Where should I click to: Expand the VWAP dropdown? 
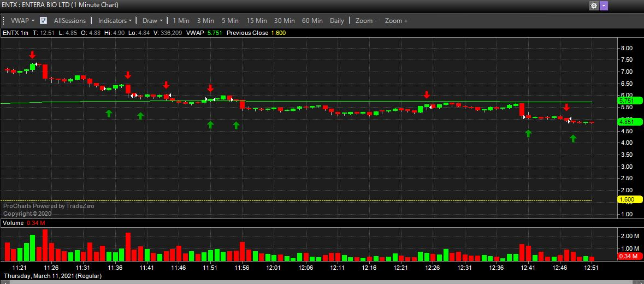pyautogui.click(x=23, y=21)
